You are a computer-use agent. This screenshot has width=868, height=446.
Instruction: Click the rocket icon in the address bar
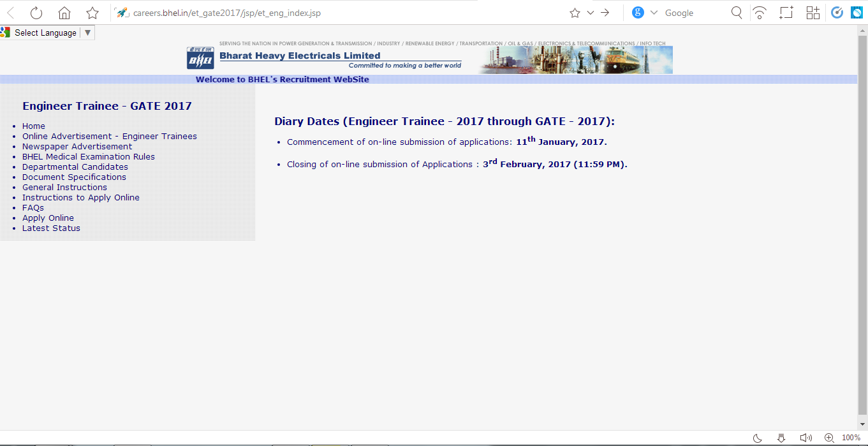(122, 13)
